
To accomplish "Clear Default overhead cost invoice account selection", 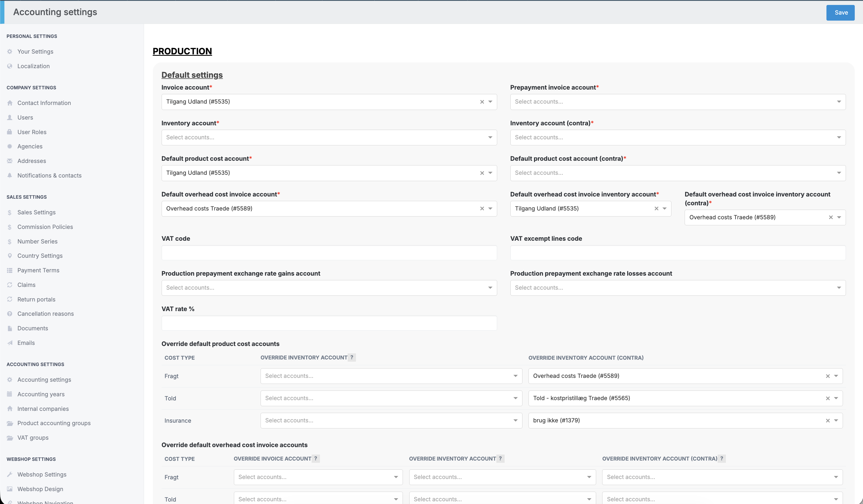I will pos(482,209).
